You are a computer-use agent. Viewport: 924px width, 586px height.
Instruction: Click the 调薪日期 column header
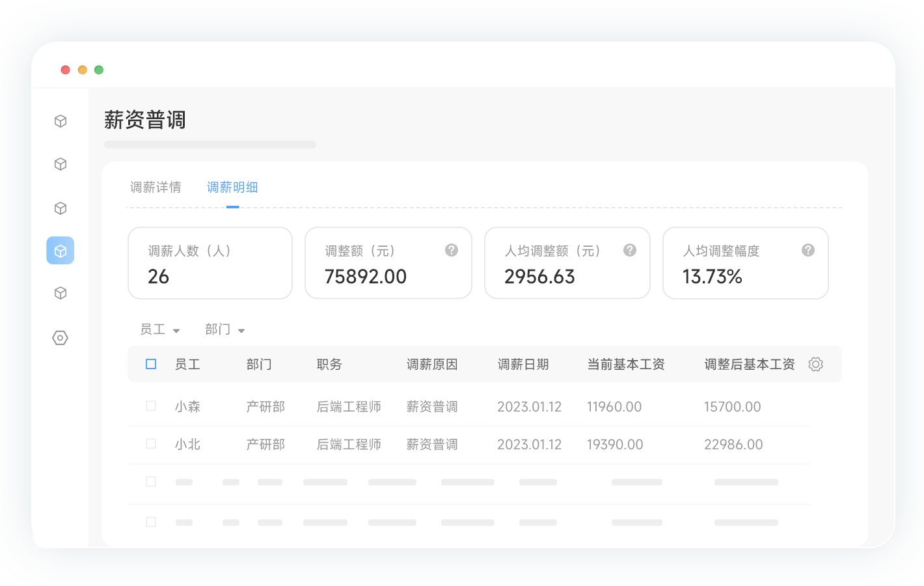(523, 365)
